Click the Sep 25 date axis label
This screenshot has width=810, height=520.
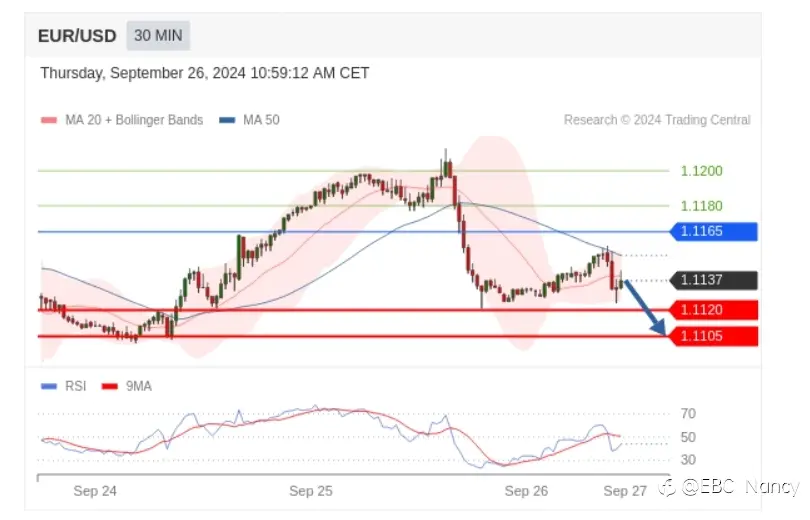click(311, 491)
